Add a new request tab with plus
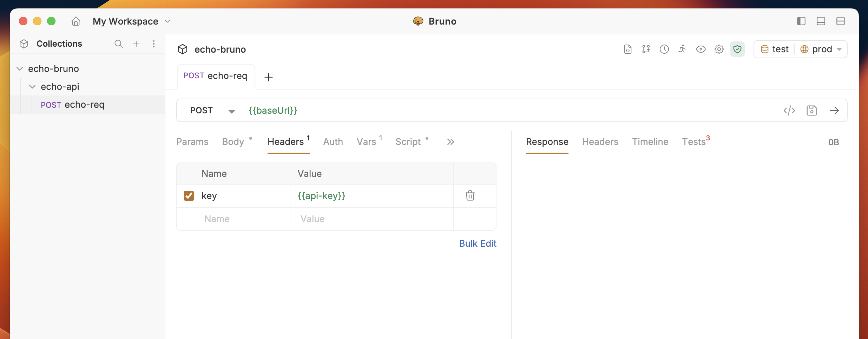This screenshot has width=868, height=339. coord(269,77)
